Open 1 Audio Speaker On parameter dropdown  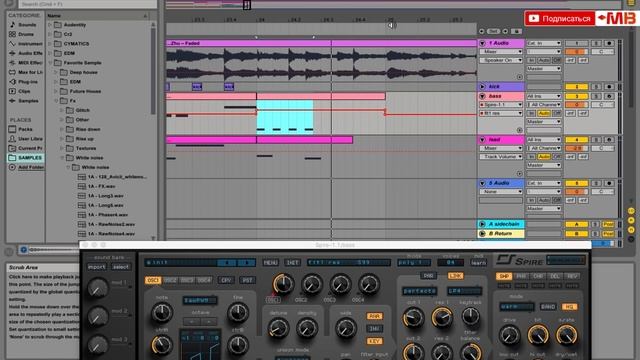point(501,60)
